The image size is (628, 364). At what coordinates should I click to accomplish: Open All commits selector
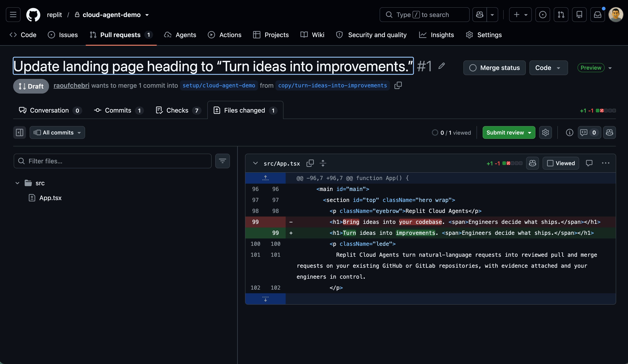click(x=57, y=132)
